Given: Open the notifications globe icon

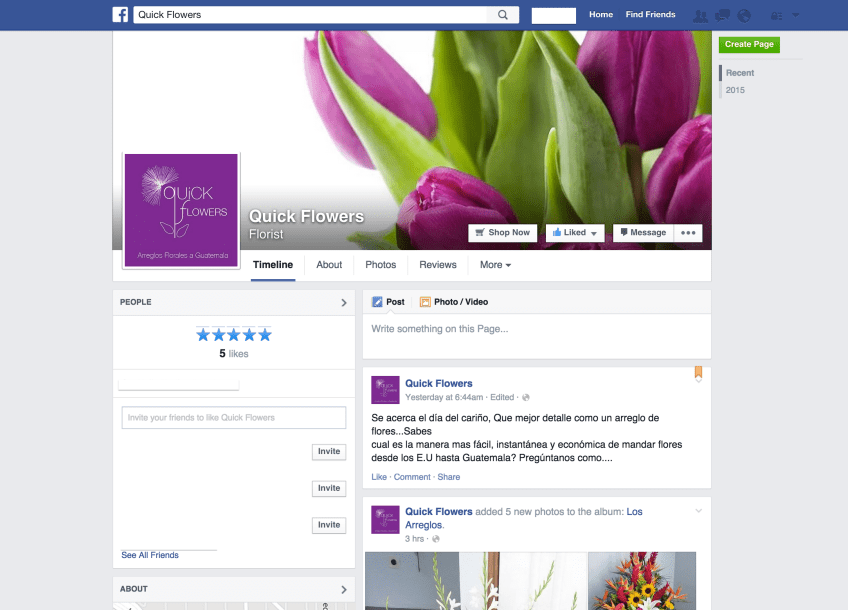Looking at the screenshot, I should [743, 15].
